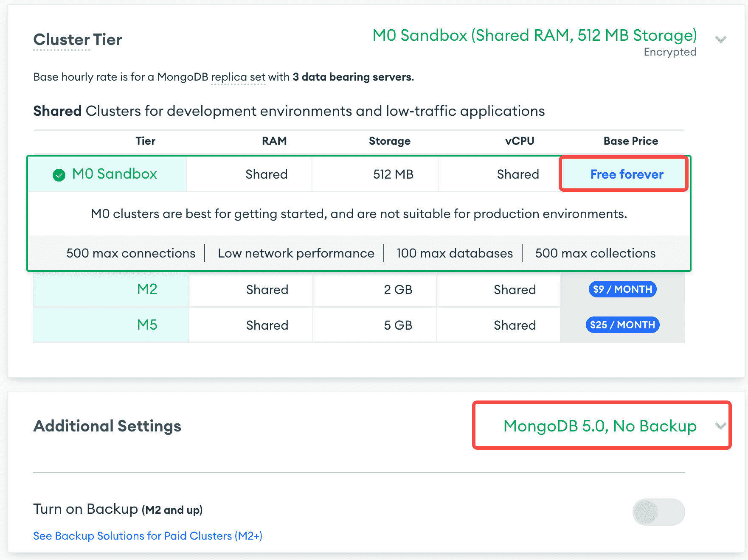Click Turn on Backup label text
Viewport: 748px width, 560px height.
pos(118,509)
